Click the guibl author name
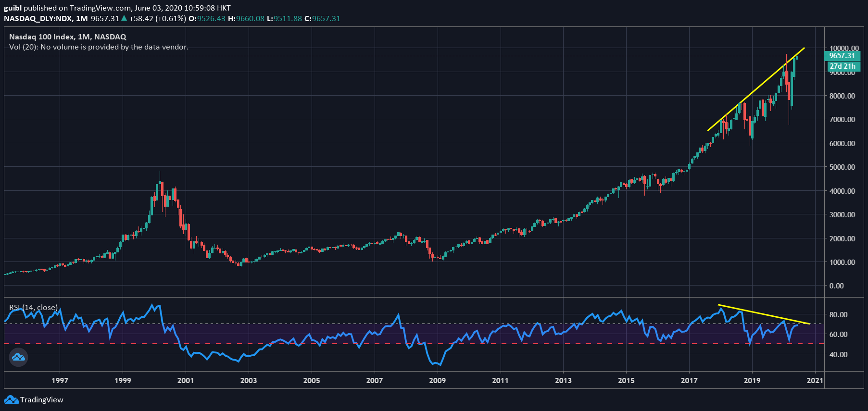The width and height of the screenshot is (868, 411). [13, 8]
